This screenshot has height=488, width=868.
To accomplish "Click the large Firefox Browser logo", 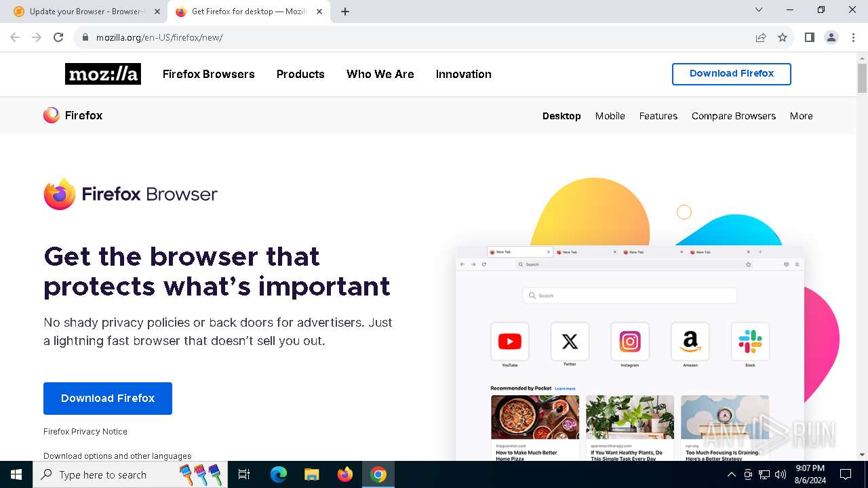I will (130, 195).
